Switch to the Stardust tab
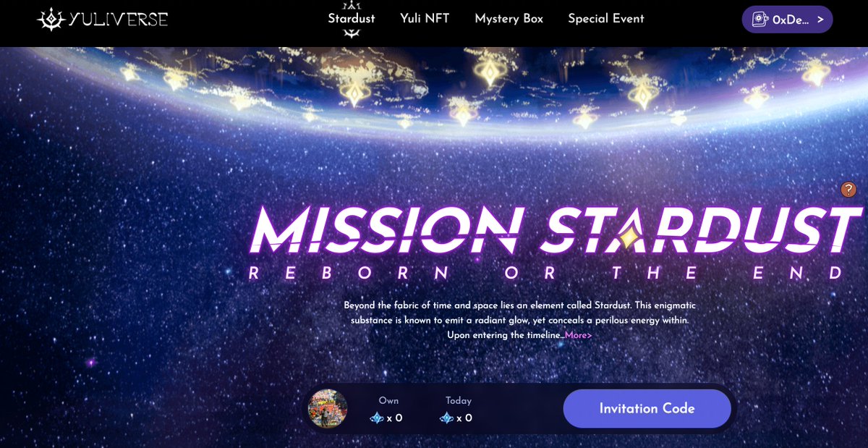 tap(352, 18)
